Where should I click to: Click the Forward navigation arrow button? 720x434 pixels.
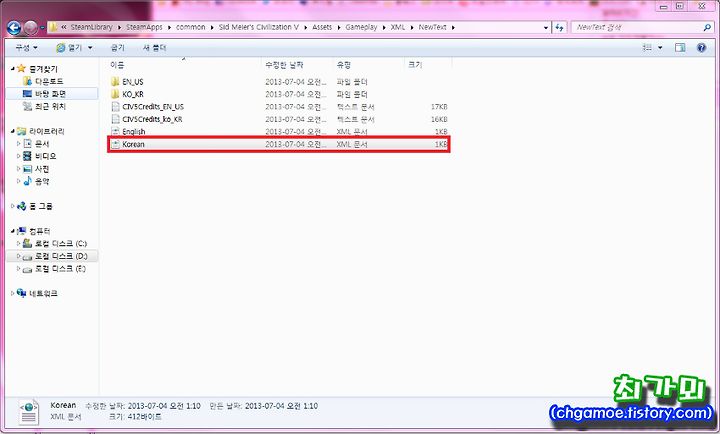[30, 28]
